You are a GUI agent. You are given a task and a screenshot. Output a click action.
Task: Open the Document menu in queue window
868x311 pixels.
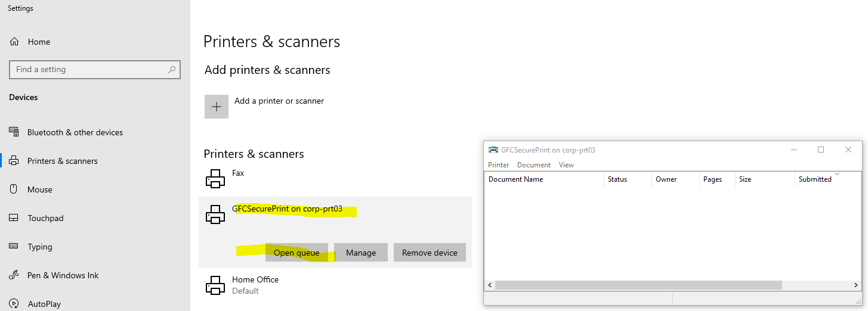[533, 165]
